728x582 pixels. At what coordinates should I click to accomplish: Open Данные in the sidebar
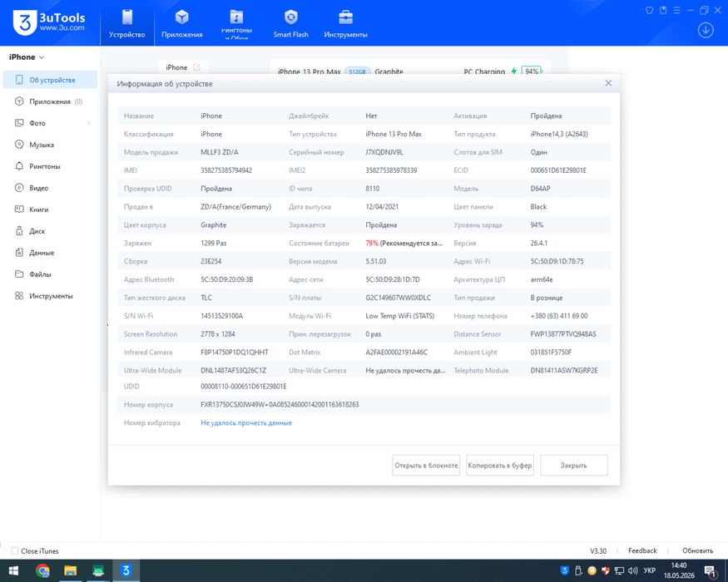click(x=50, y=253)
